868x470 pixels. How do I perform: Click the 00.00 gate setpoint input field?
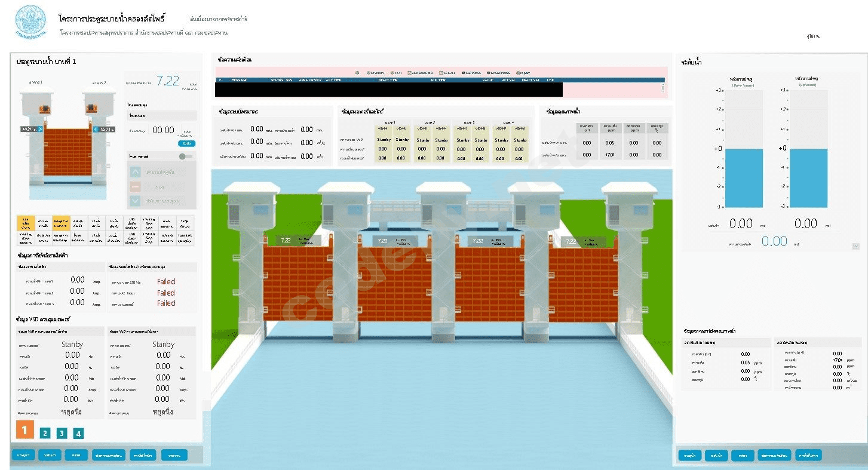(164, 130)
